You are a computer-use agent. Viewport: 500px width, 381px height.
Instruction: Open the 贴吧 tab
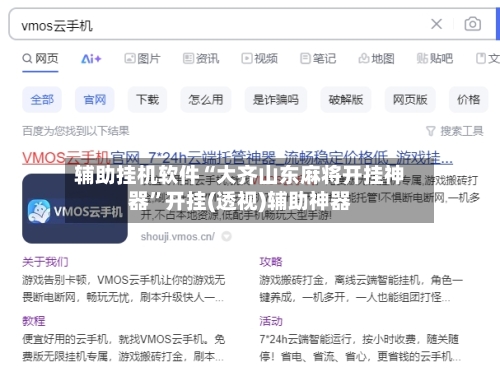point(435,59)
